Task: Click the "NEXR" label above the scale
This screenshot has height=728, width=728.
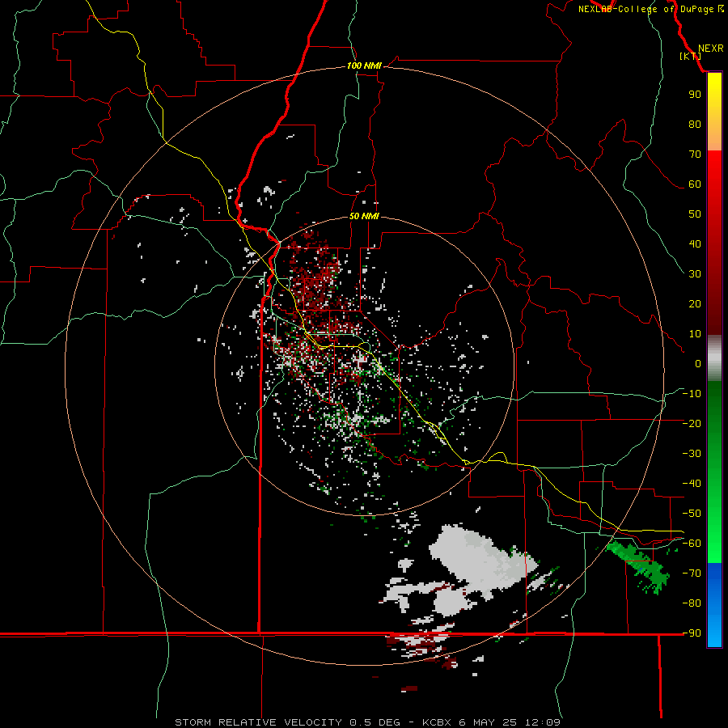Action: click(x=711, y=49)
